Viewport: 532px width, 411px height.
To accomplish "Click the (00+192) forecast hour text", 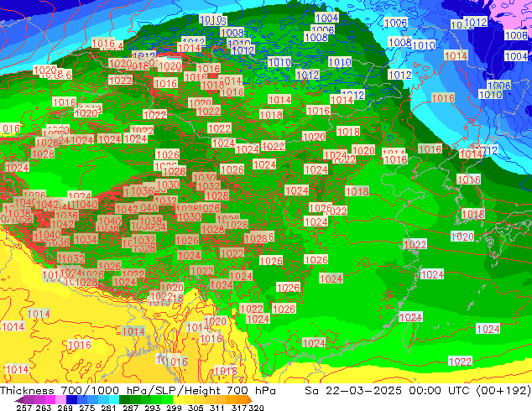I will point(503,391).
